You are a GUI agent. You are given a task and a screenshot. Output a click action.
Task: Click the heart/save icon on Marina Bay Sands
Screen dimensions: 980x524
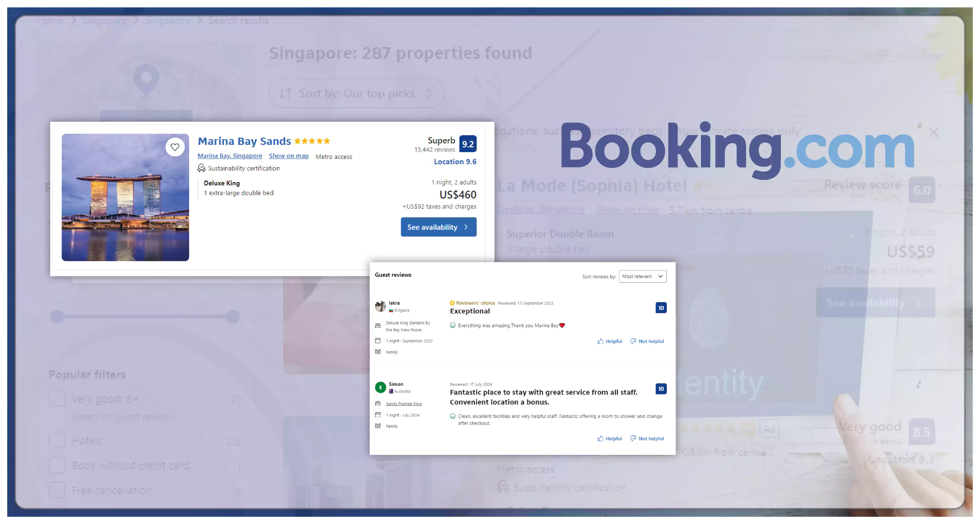click(x=175, y=147)
